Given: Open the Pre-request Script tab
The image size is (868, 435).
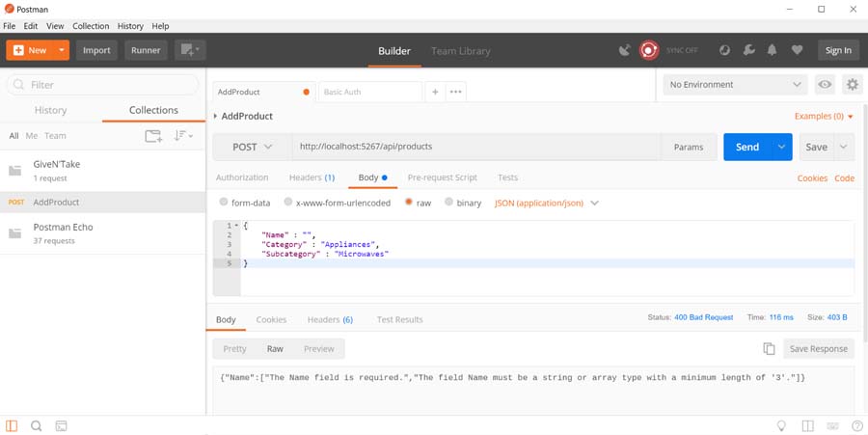Looking at the screenshot, I should pyautogui.click(x=442, y=177).
